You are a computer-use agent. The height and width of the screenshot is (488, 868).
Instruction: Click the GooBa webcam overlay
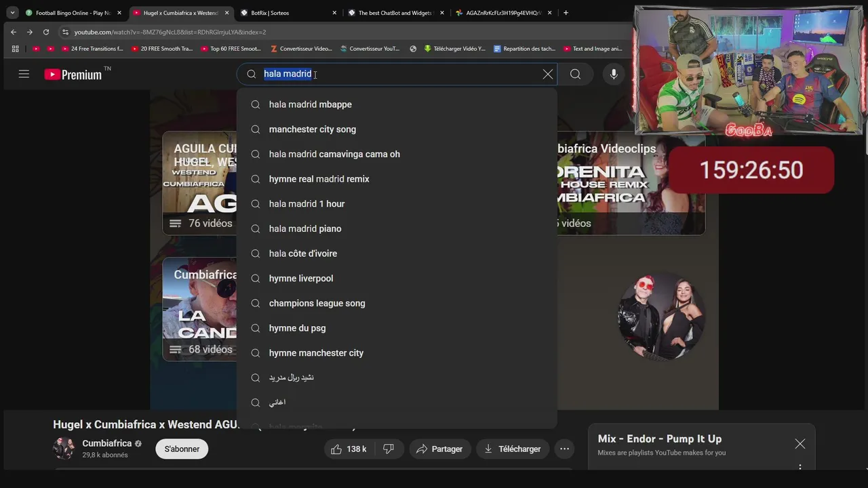749,70
